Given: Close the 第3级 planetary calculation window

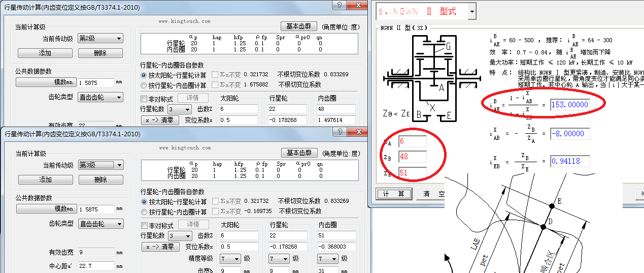Looking at the screenshot, I should [x=358, y=132].
